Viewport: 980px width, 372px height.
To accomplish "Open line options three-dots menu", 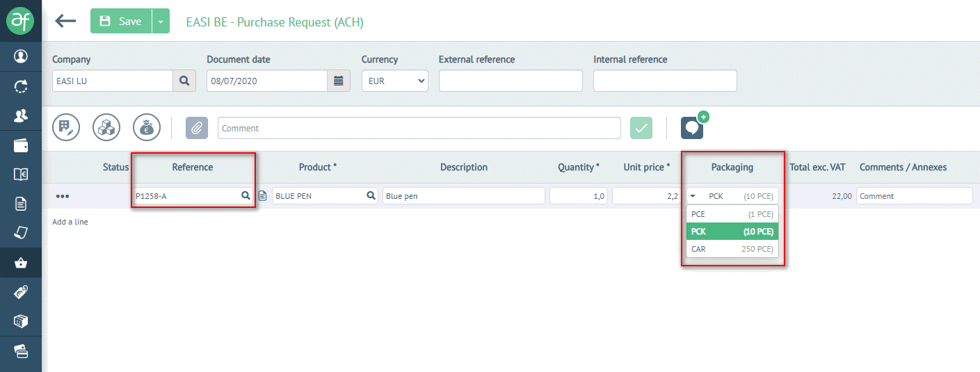I will point(63,196).
